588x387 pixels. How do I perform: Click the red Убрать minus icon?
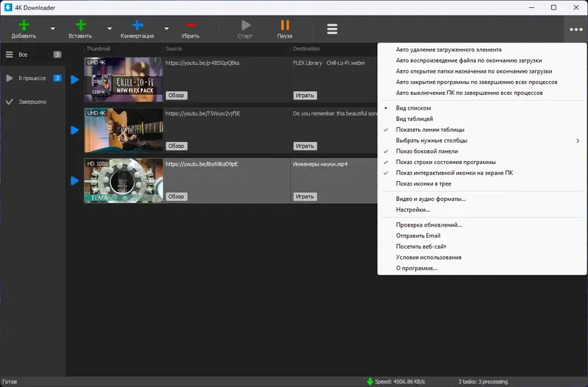point(191,25)
